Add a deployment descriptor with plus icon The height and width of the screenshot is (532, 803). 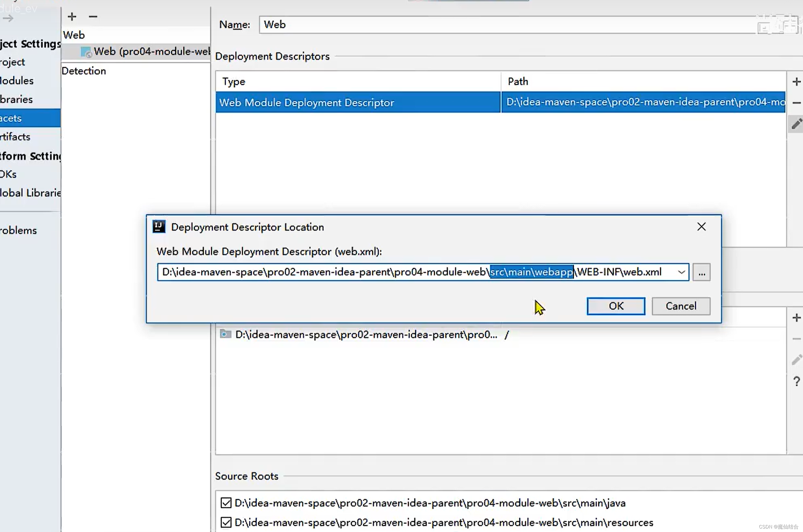coord(797,82)
